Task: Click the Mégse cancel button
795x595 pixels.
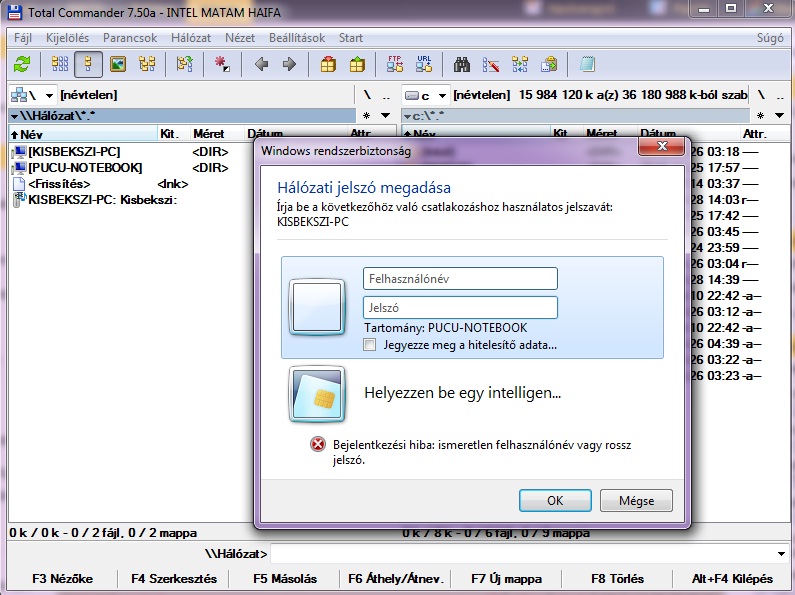Action: [636, 501]
